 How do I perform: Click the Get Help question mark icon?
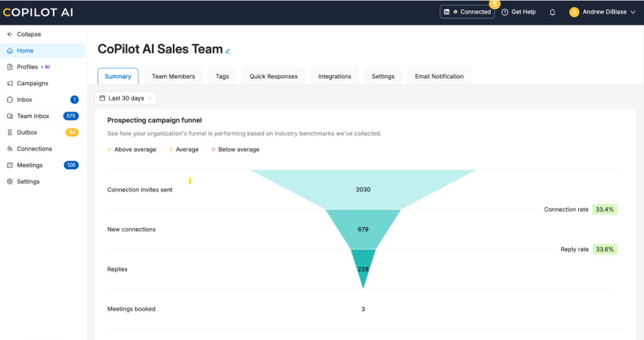click(x=505, y=12)
